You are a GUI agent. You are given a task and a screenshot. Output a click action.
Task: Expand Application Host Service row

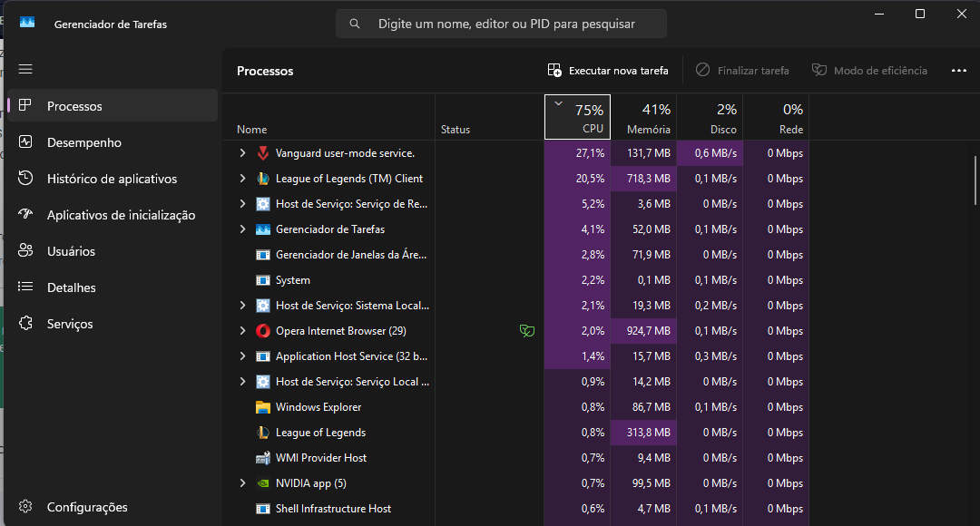(242, 356)
